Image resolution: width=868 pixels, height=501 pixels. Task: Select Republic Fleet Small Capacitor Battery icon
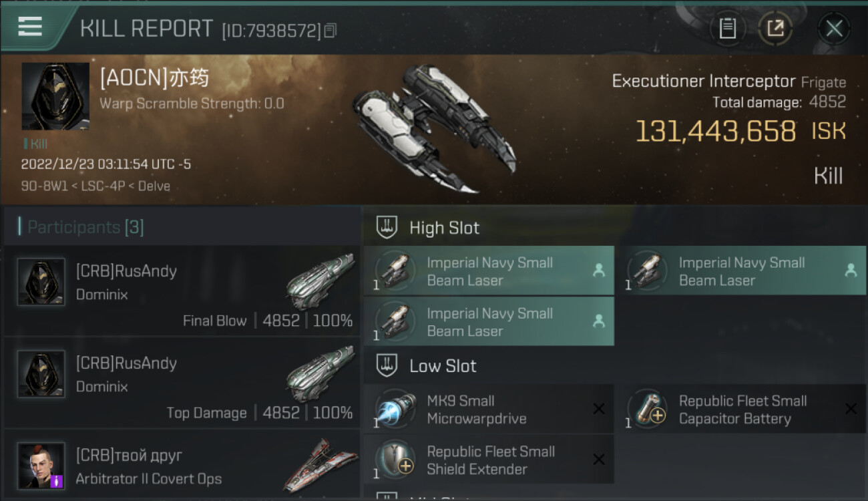pos(647,409)
